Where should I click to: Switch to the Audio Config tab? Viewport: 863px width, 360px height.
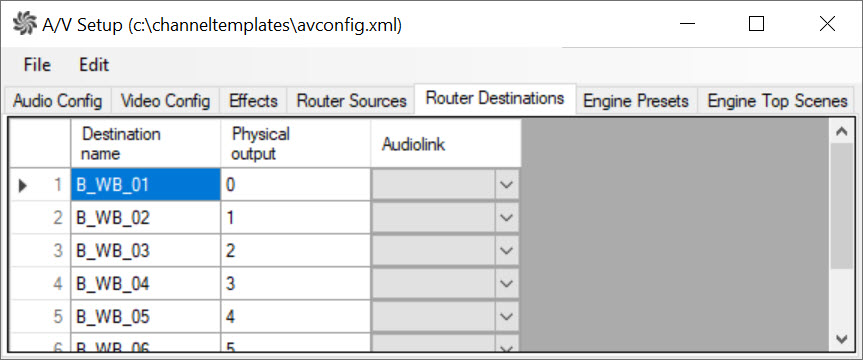click(x=58, y=101)
